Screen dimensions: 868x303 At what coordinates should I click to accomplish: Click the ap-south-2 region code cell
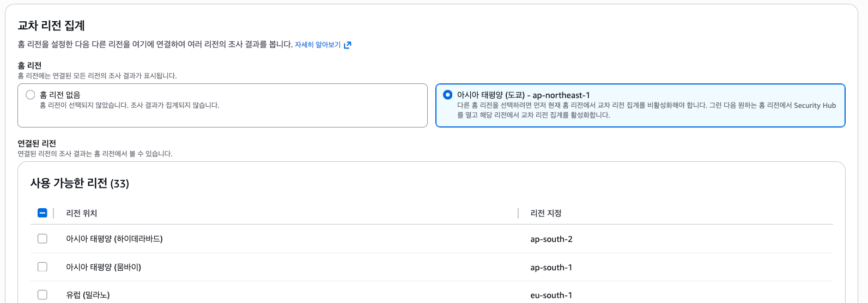tap(551, 239)
